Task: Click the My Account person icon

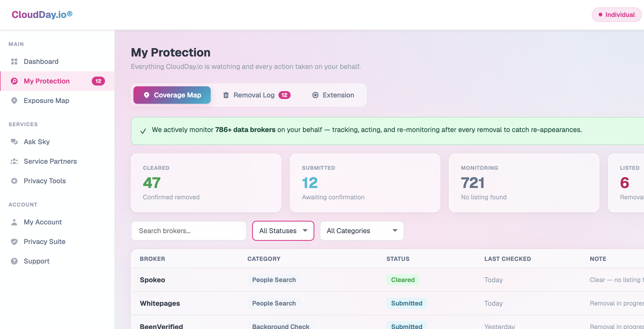Action: tap(14, 222)
